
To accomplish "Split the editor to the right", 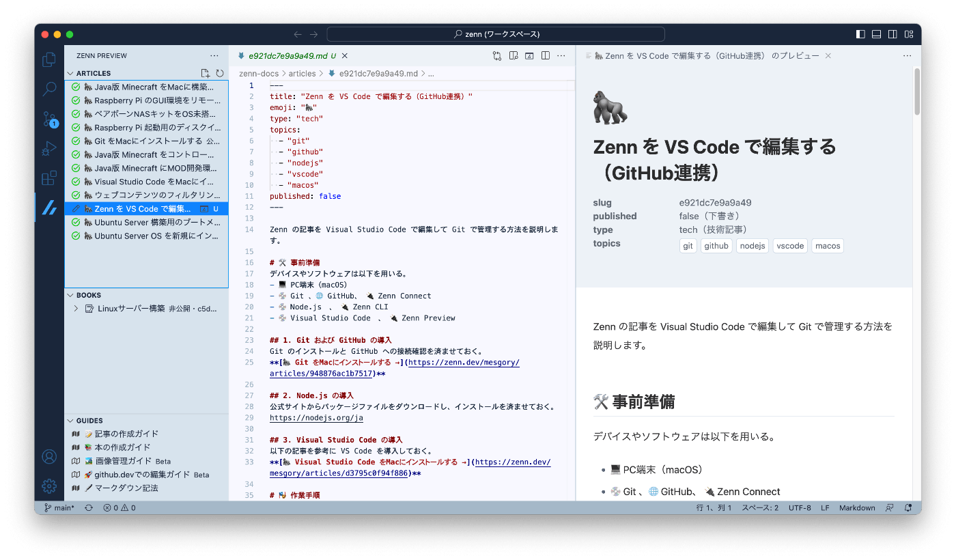I will [545, 56].
